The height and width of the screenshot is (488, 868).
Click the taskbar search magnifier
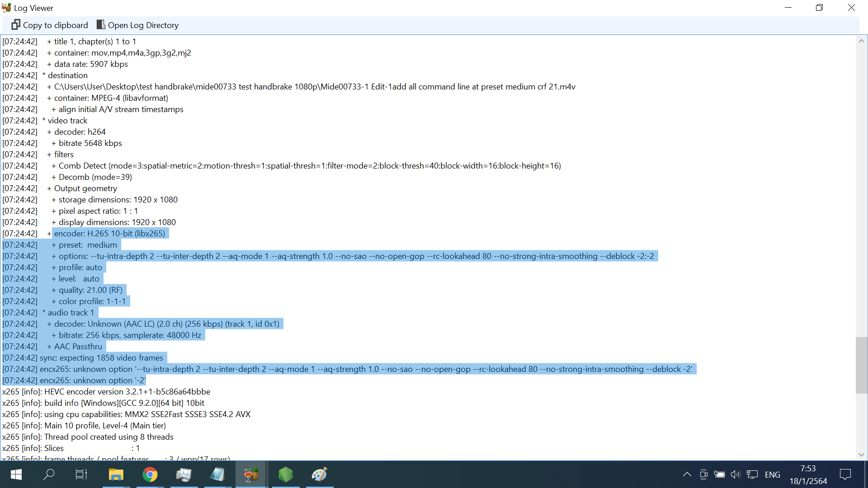click(49, 474)
